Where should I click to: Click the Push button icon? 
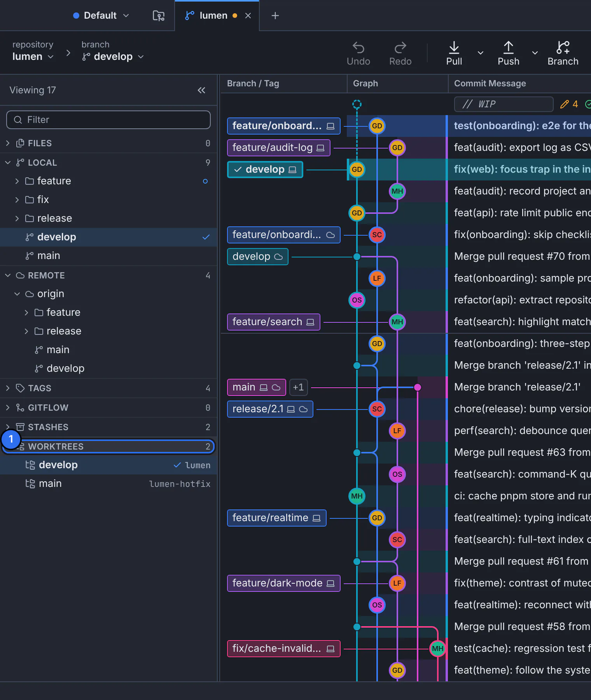coord(508,47)
